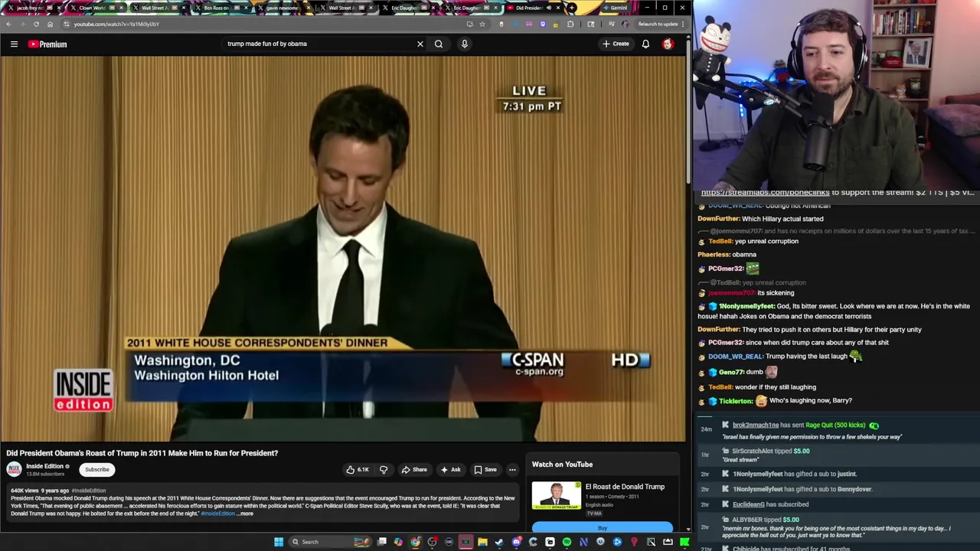
Task: Dislike the video with thumbs down
Action: (384, 469)
